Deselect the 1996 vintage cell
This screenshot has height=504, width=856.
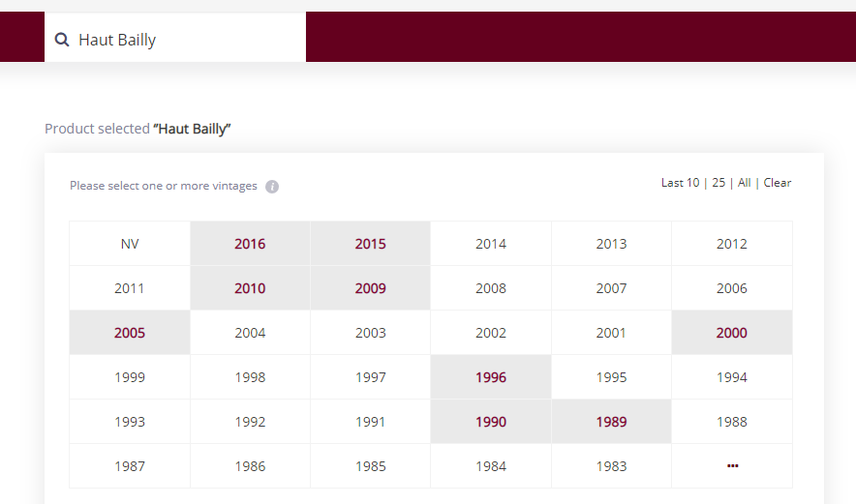pyautogui.click(x=491, y=377)
